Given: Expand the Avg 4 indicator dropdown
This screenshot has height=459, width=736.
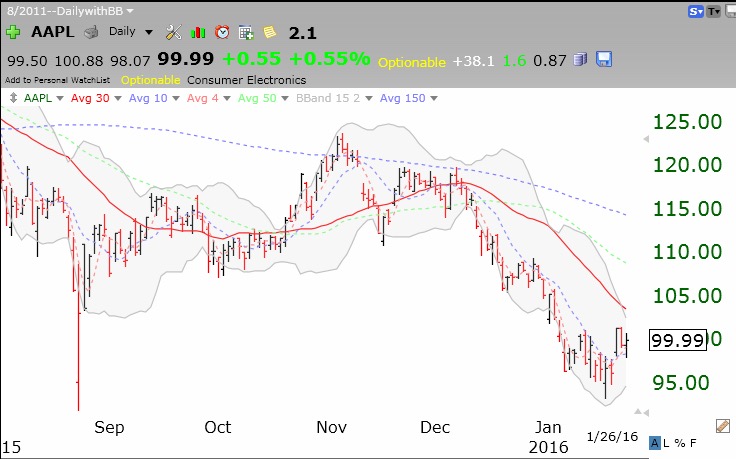Looking at the screenshot, I should 227,98.
